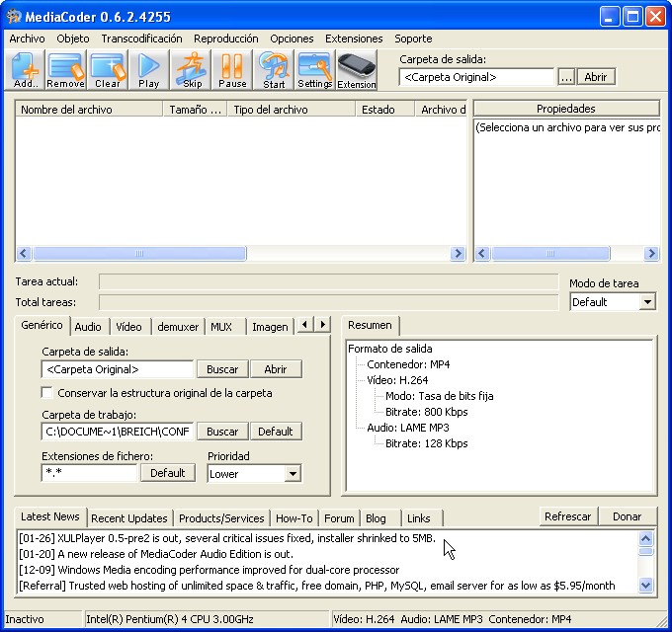672x632 pixels.
Task: Click Propiedades panel right scroll arrow
Action: tap(651, 254)
